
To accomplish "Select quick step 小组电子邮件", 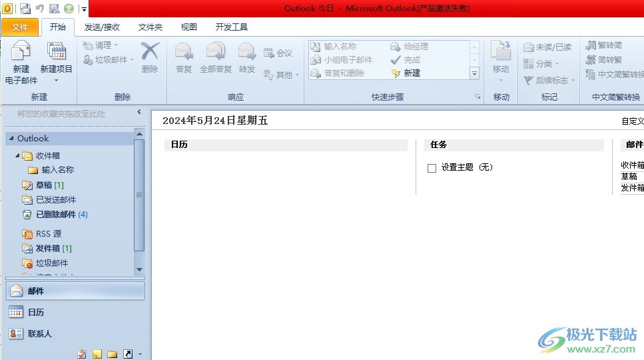I will [x=342, y=60].
